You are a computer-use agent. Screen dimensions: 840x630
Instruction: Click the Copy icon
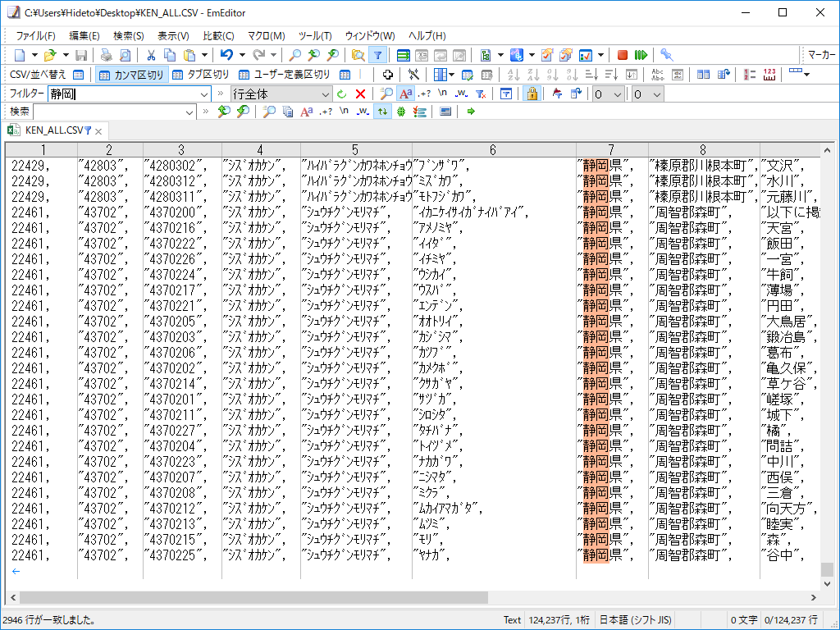pyautogui.click(x=170, y=55)
